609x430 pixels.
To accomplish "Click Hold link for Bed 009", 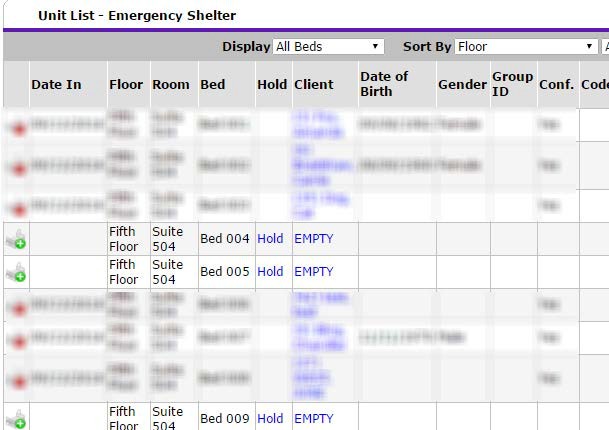I will 270,419.
